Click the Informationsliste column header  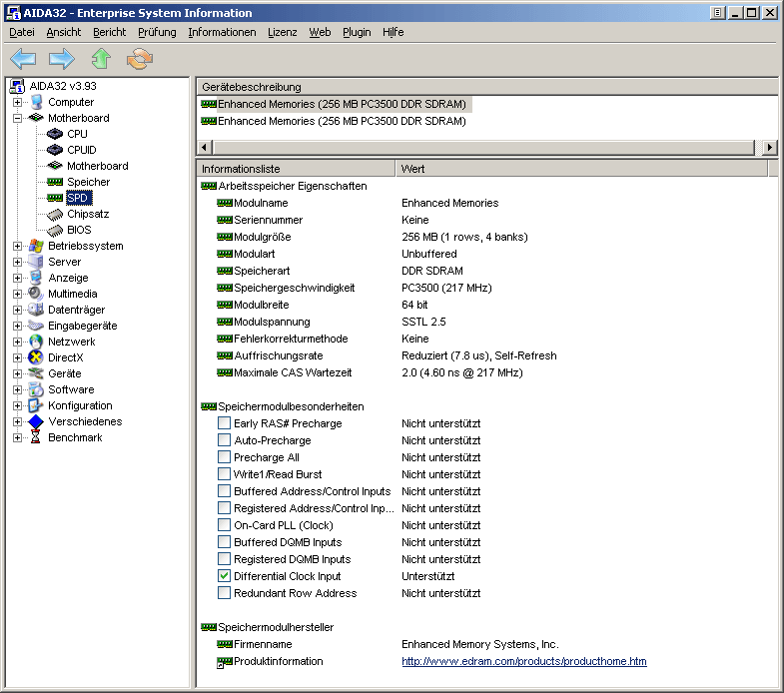[296, 169]
